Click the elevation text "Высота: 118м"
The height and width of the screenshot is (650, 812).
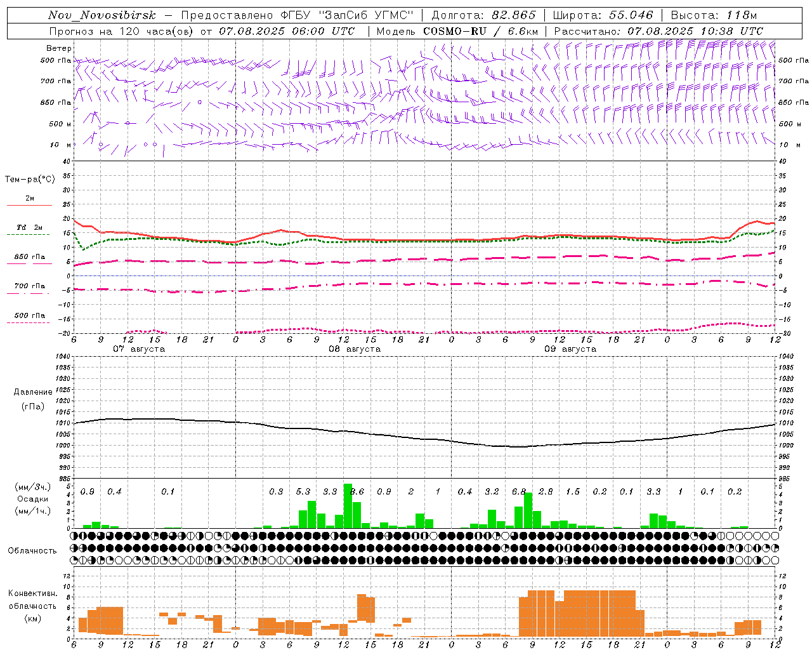(x=714, y=15)
